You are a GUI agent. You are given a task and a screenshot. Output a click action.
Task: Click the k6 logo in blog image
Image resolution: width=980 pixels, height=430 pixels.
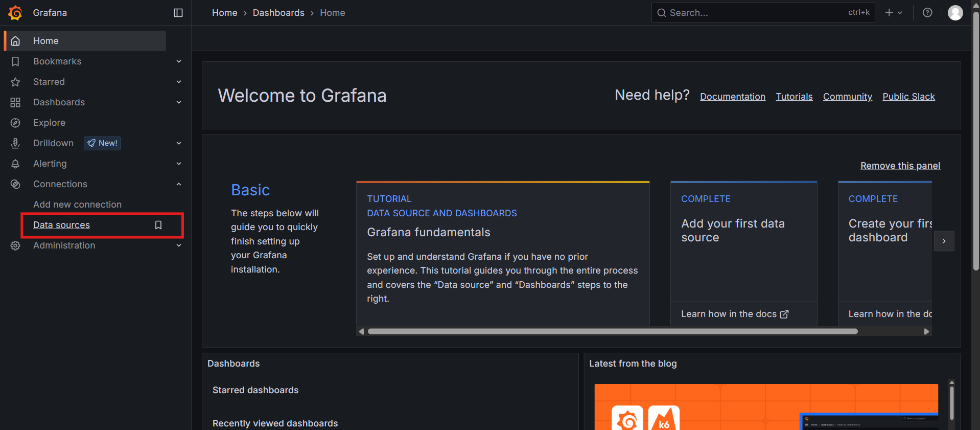664,419
